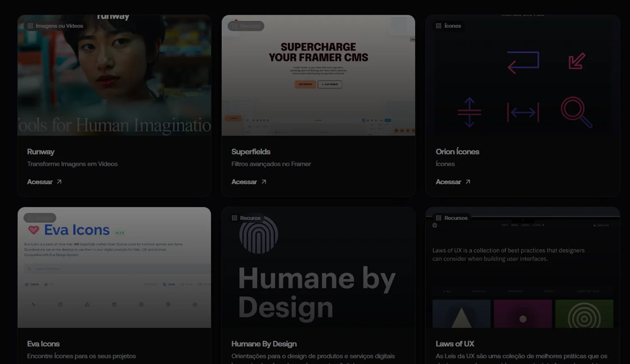This screenshot has height=364, width=630.
Task: Open the Acessar link on the Orion Ícones card
Action: 453,182
